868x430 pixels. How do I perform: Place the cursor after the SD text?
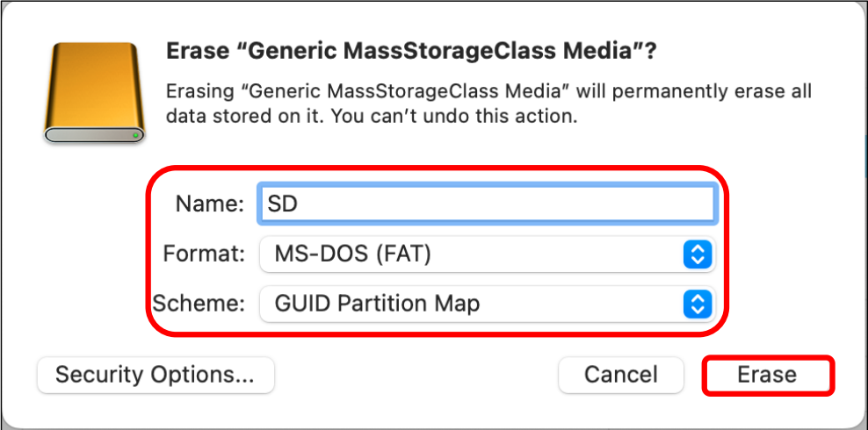300,205
